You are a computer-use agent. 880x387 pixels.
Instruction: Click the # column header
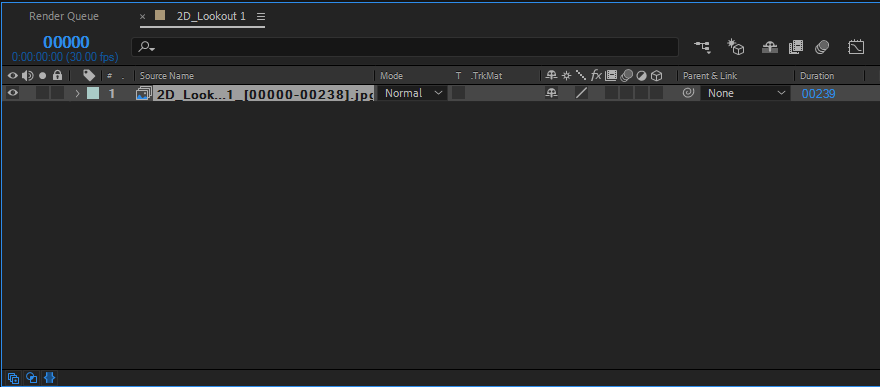[x=109, y=76]
